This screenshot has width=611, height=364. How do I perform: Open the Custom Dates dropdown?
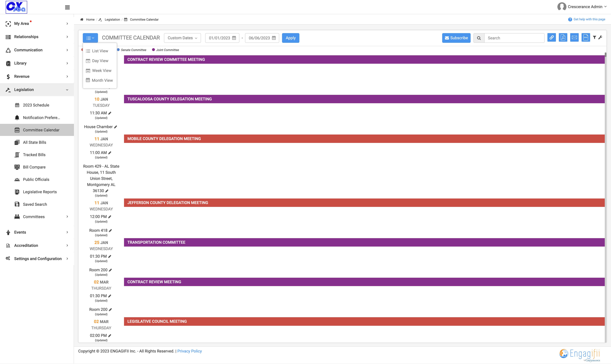coord(182,38)
